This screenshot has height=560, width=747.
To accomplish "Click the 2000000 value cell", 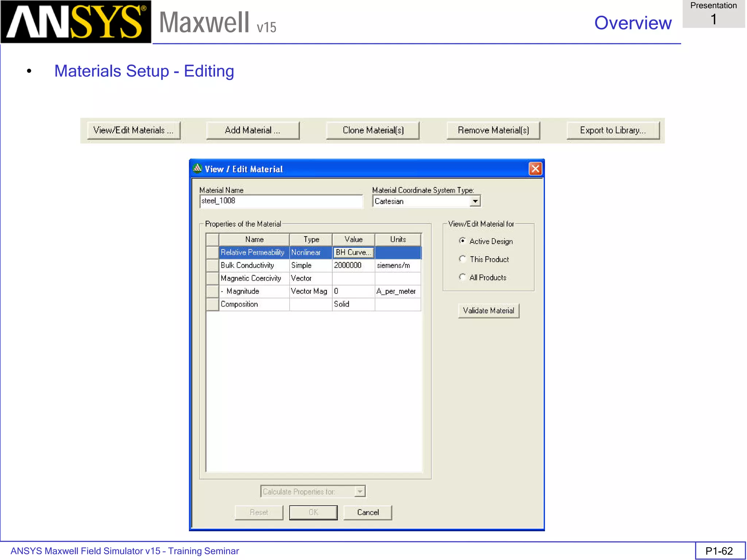I will click(353, 265).
